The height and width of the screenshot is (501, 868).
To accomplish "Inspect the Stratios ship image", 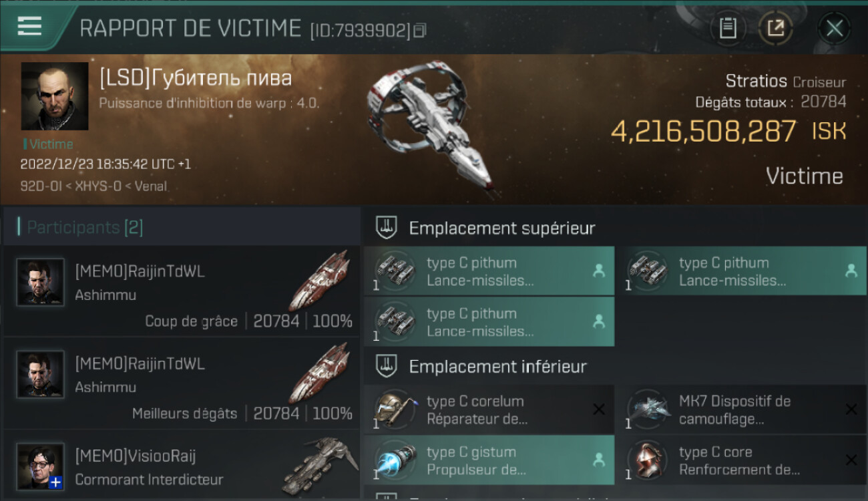I will pos(431,127).
